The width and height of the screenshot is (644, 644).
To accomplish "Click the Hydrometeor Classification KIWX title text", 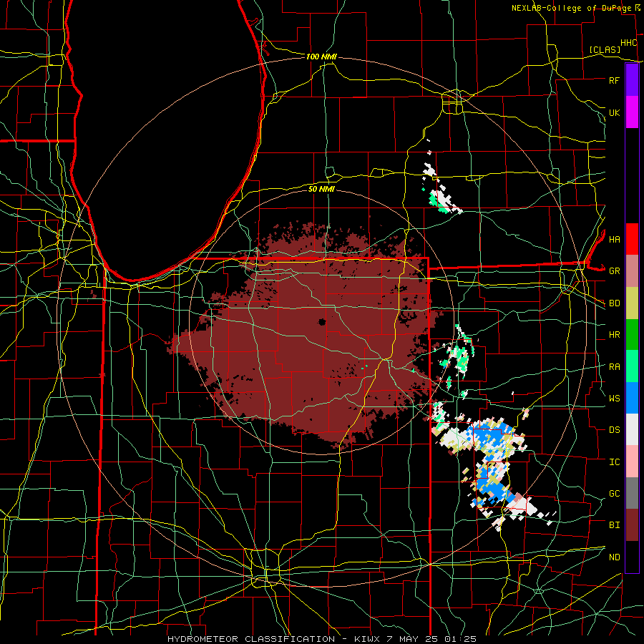I will tap(321, 639).
